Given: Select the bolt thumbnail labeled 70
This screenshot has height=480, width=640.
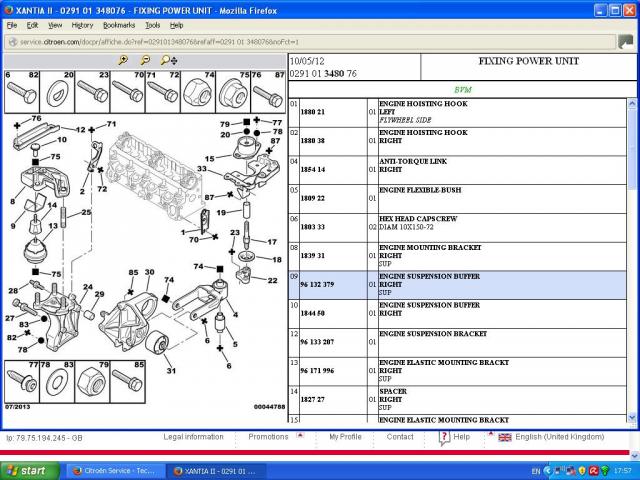Looking at the screenshot, I should 127,92.
